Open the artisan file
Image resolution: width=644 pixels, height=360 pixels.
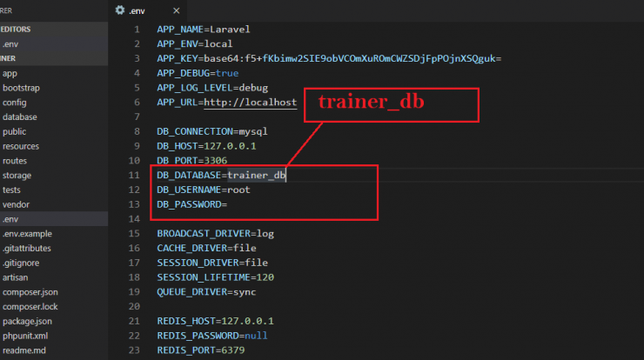click(x=15, y=277)
